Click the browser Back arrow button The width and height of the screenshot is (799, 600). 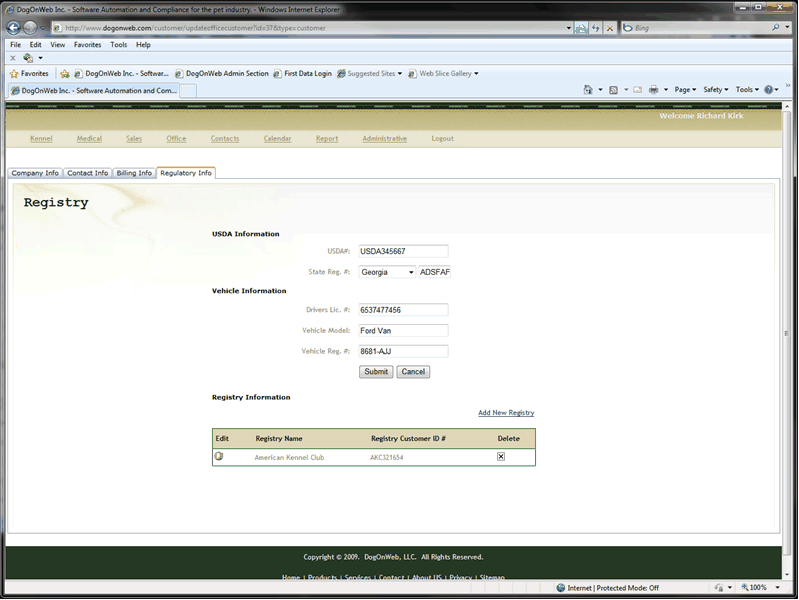13,28
